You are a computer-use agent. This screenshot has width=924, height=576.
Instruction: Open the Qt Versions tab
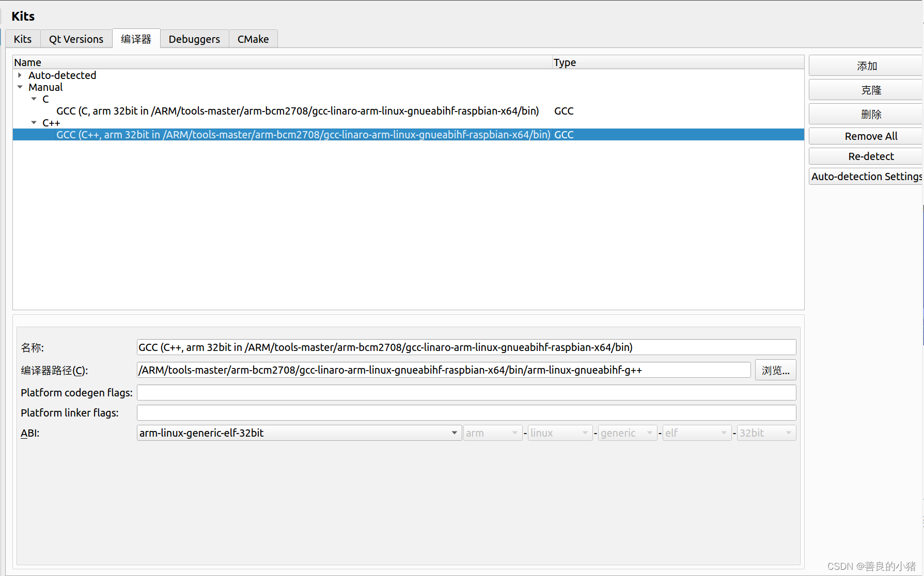76,39
